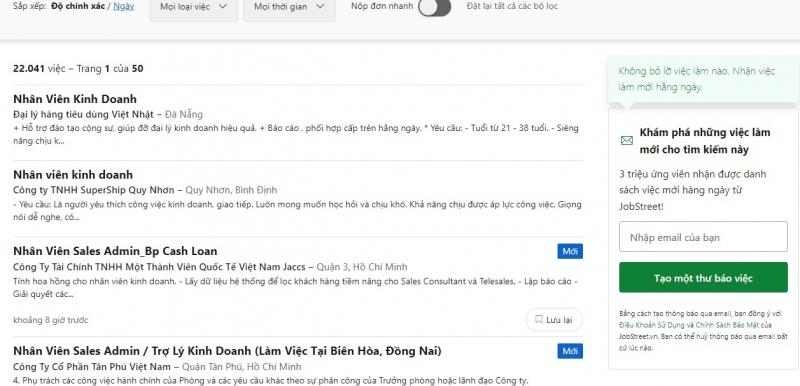The image size is (800, 386).
Task: Click Tạo một thư báo việc button
Action: (703, 277)
